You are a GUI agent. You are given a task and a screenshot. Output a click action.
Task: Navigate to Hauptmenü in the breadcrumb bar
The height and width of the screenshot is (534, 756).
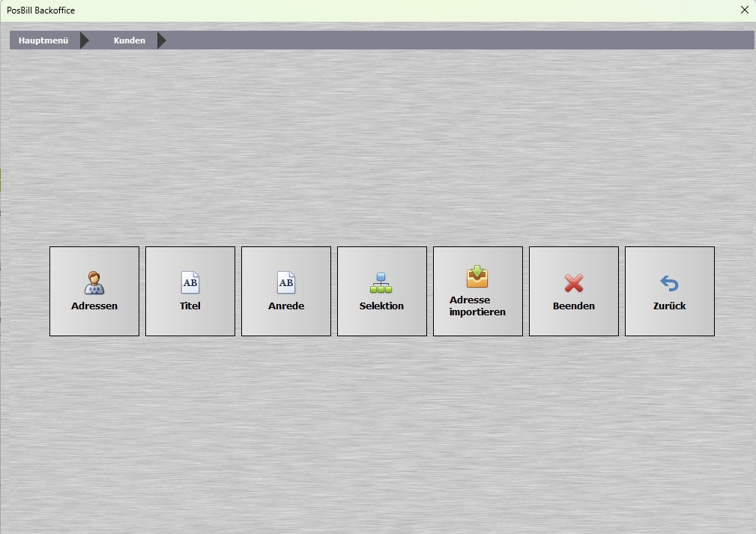[43, 40]
